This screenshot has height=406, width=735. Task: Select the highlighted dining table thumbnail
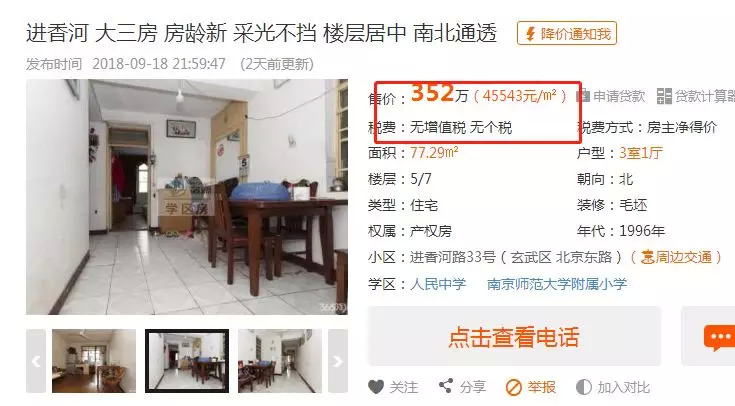pyautogui.click(x=187, y=361)
